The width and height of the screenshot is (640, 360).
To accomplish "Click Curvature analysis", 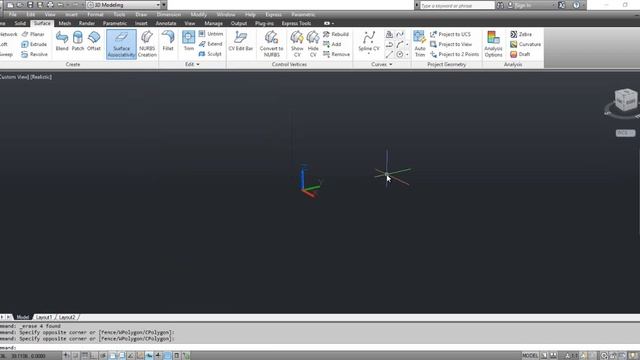I will [x=525, y=44].
